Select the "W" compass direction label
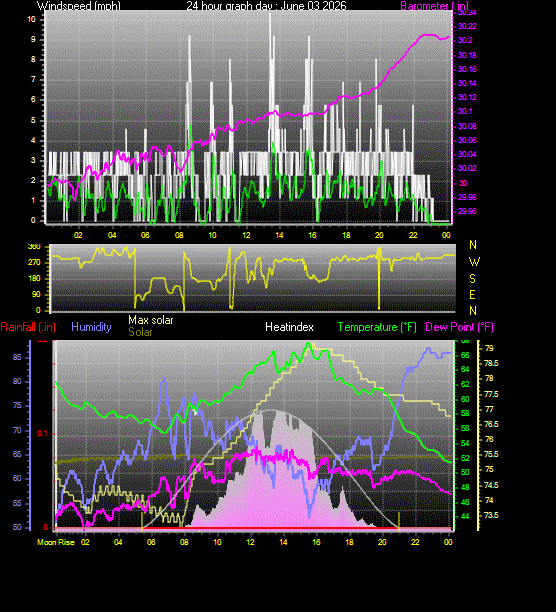Viewport: 556px width, 612px height. pos(474,262)
